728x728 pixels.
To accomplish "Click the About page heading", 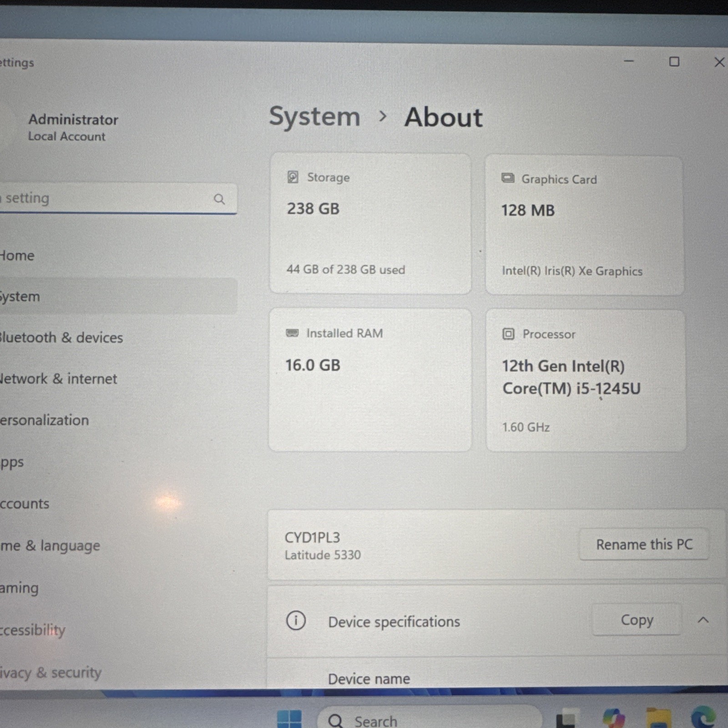I will click(443, 117).
